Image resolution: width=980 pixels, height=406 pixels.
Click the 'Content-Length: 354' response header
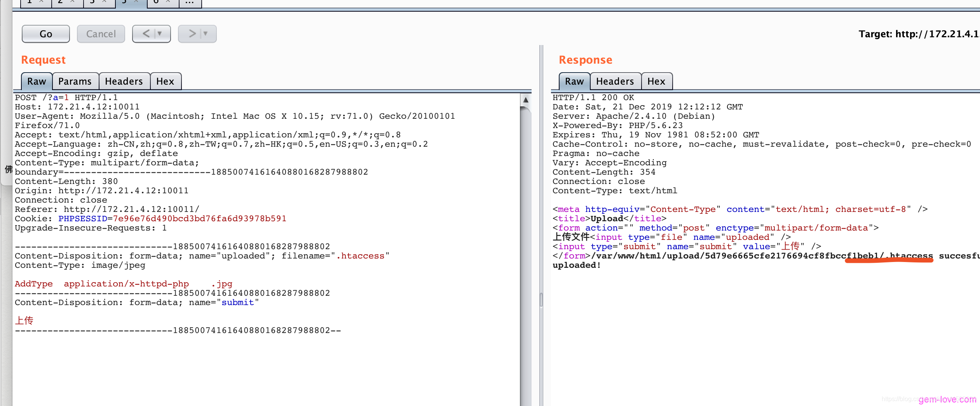coord(604,172)
